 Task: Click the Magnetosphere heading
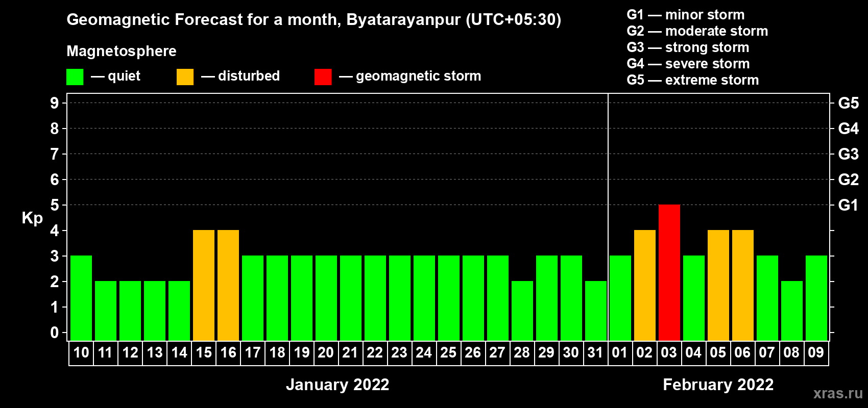(x=122, y=52)
